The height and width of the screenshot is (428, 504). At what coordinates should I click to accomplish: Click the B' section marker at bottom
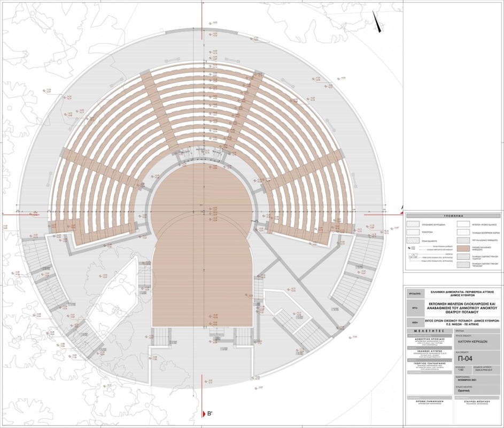(210, 414)
